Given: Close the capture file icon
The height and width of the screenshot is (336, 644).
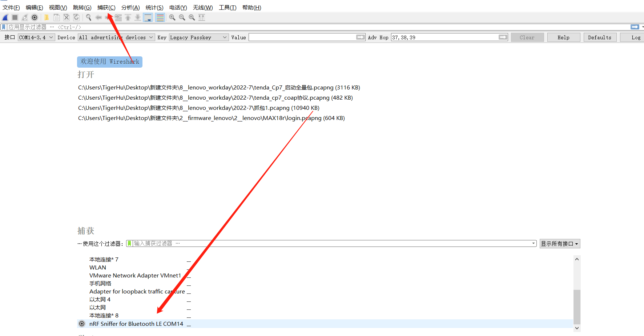Looking at the screenshot, I should click(67, 17).
